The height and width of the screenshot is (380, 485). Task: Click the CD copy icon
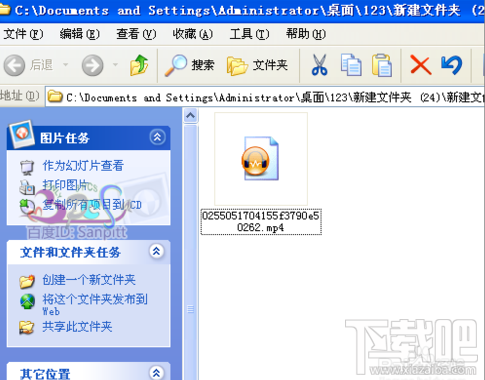(x=27, y=207)
